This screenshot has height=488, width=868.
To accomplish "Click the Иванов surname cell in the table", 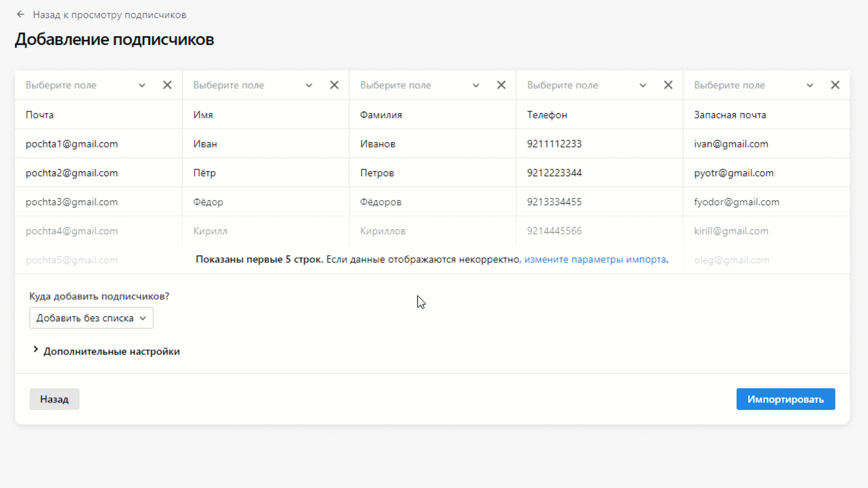I will point(377,144).
